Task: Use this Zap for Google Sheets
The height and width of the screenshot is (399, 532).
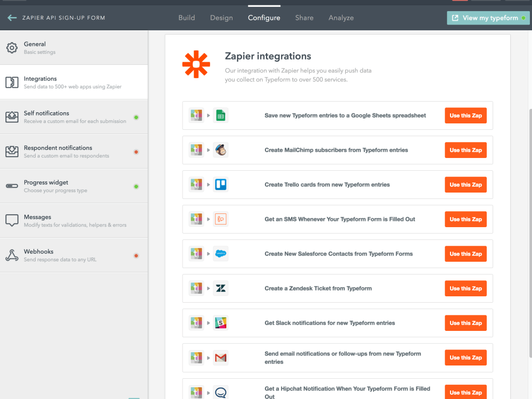Action: [465, 115]
